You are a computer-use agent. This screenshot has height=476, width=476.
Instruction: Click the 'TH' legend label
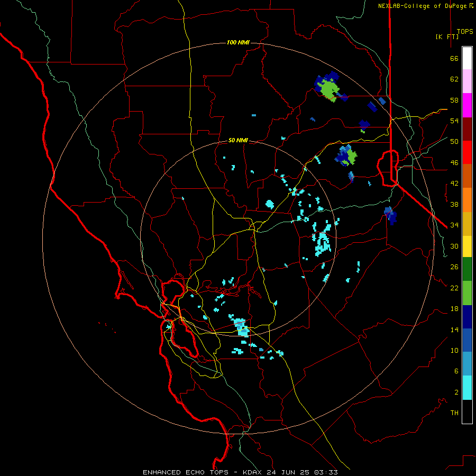pos(454,413)
